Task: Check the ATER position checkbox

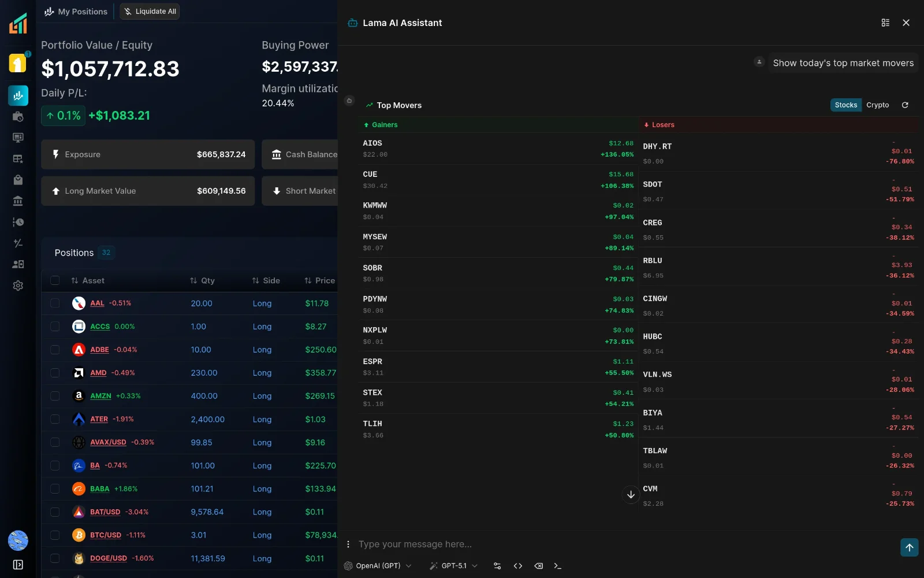Action: (x=55, y=419)
